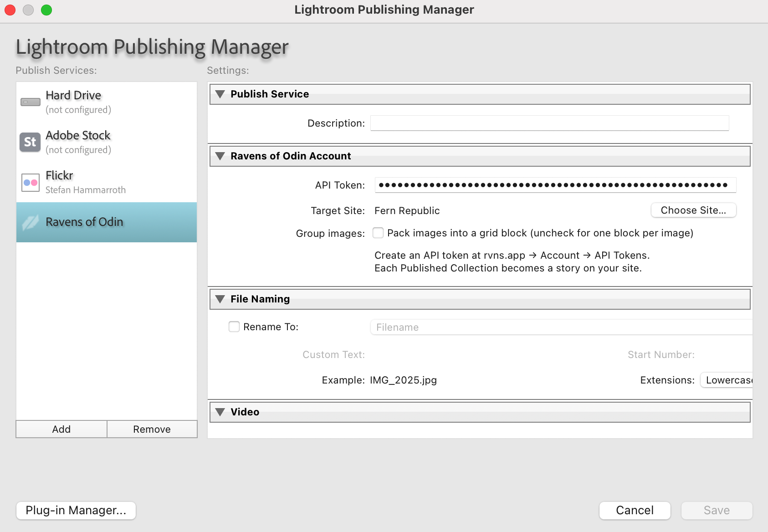The image size is (768, 532).
Task: Click the Choose Site button
Action: click(x=693, y=210)
